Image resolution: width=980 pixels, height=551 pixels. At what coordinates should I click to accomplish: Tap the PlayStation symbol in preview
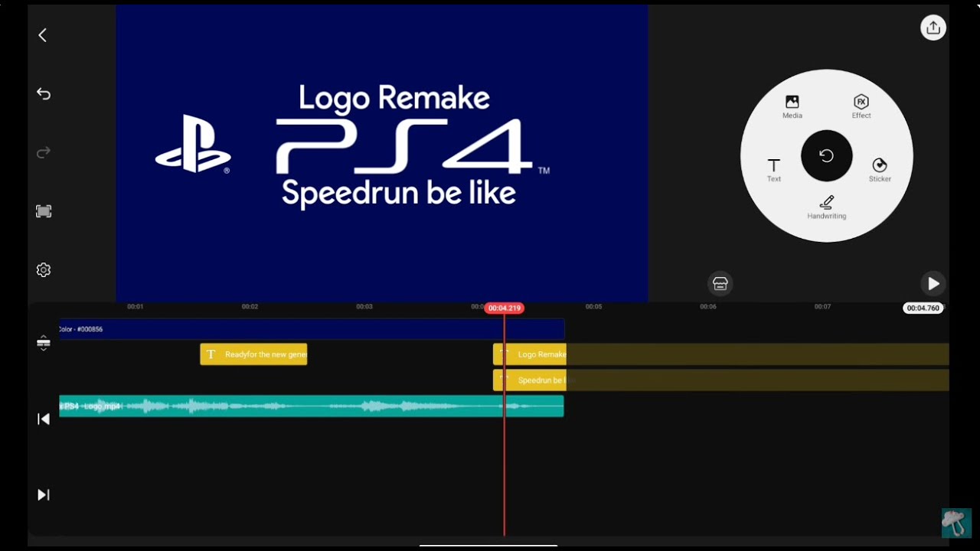[193, 144]
